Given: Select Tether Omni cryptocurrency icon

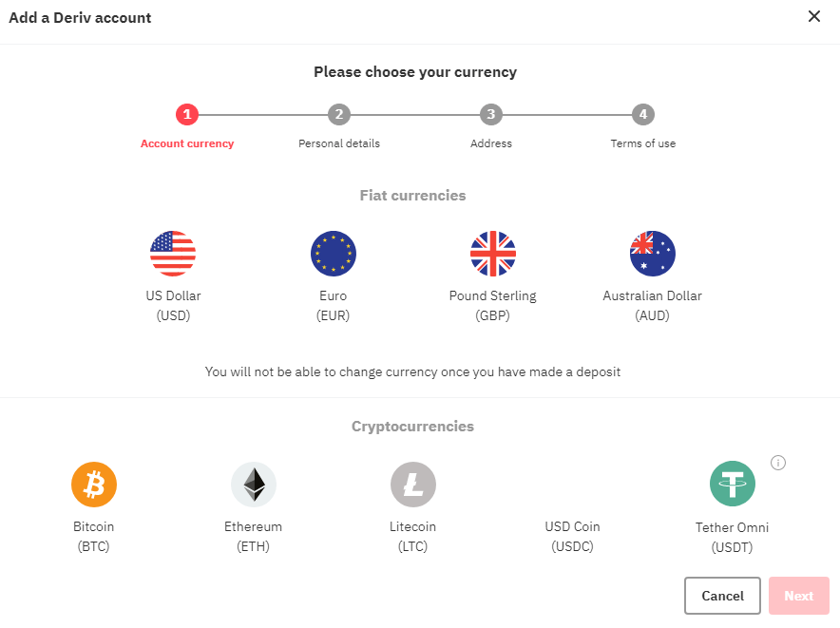Looking at the screenshot, I should pyautogui.click(x=732, y=484).
